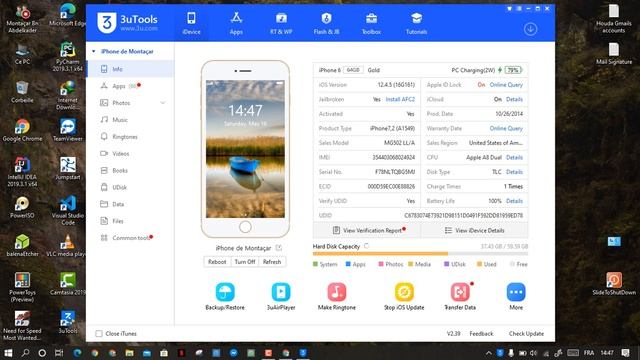Screen dimensions: 640x360
Task: Open TeamViewer desktop icon
Action: pos(67,130)
